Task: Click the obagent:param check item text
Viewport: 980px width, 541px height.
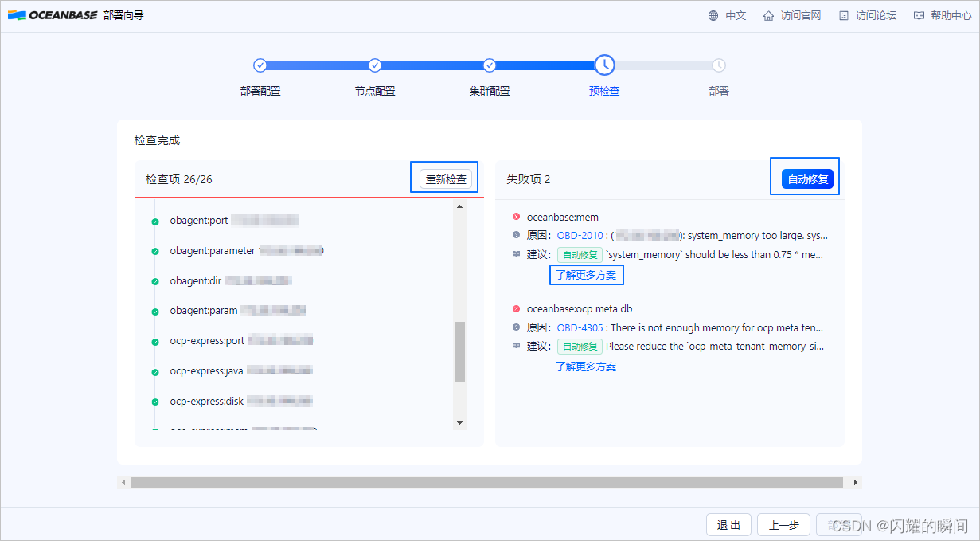Action: point(204,312)
